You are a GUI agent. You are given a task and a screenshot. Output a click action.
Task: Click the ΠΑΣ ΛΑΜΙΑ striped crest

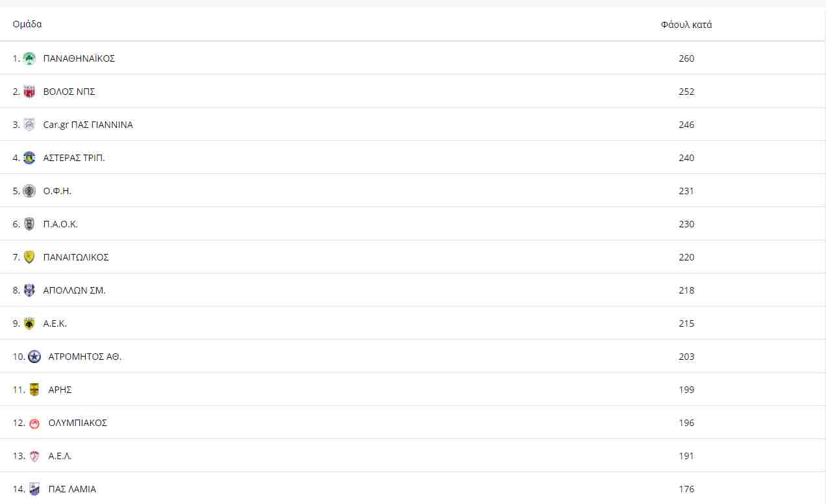click(34, 489)
